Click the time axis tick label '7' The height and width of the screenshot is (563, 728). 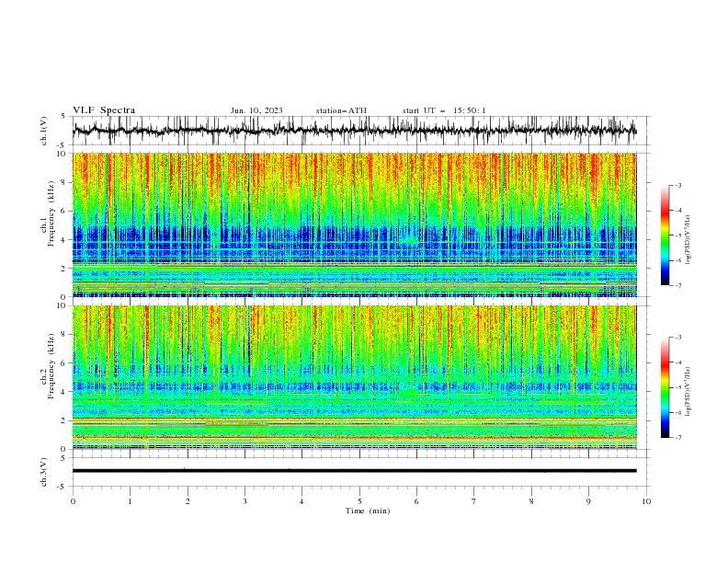pyautogui.click(x=474, y=501)
